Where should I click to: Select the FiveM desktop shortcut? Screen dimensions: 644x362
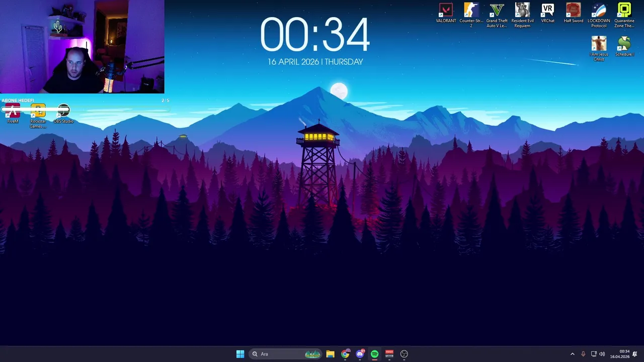[13, 114]
